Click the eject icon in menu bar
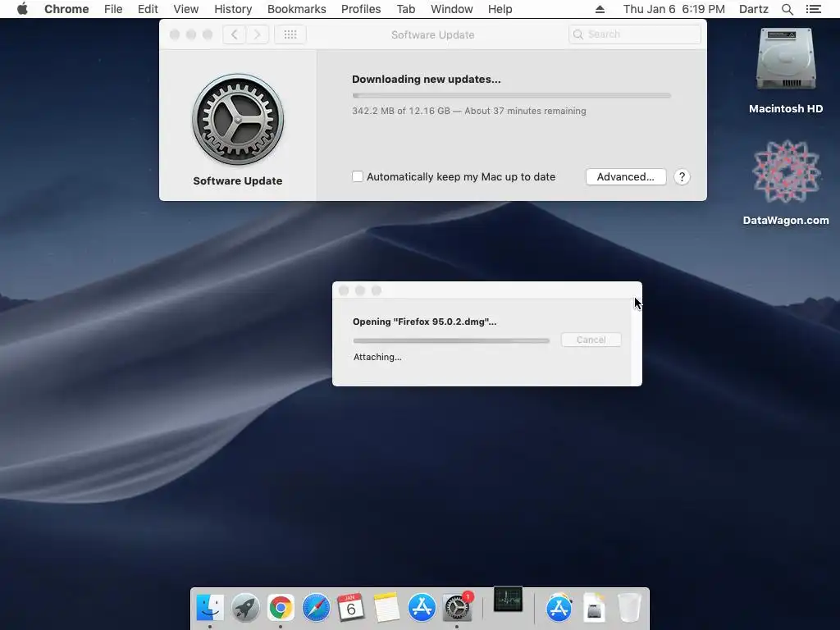This screenshot has width=840, height=630. pos(600,9)
